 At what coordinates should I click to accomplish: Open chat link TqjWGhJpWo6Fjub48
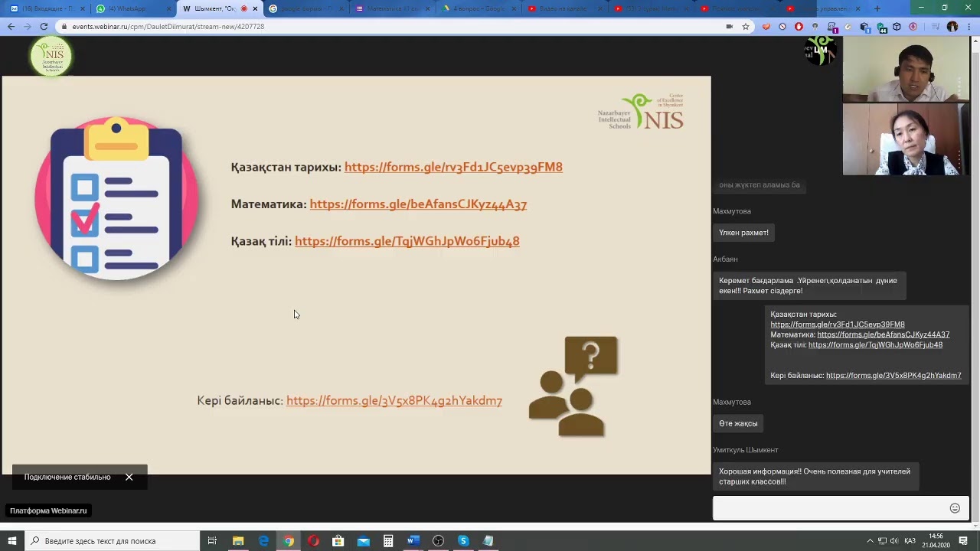point(875,345)
